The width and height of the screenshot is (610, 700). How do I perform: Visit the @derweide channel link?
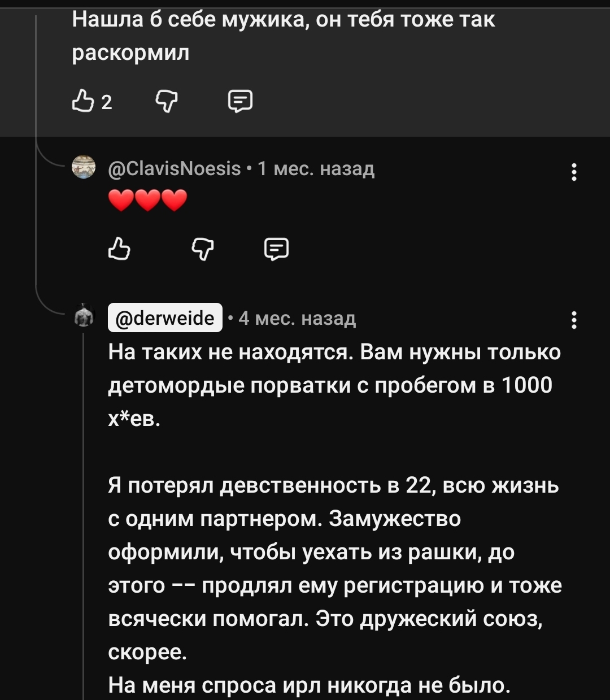[165, 318]
